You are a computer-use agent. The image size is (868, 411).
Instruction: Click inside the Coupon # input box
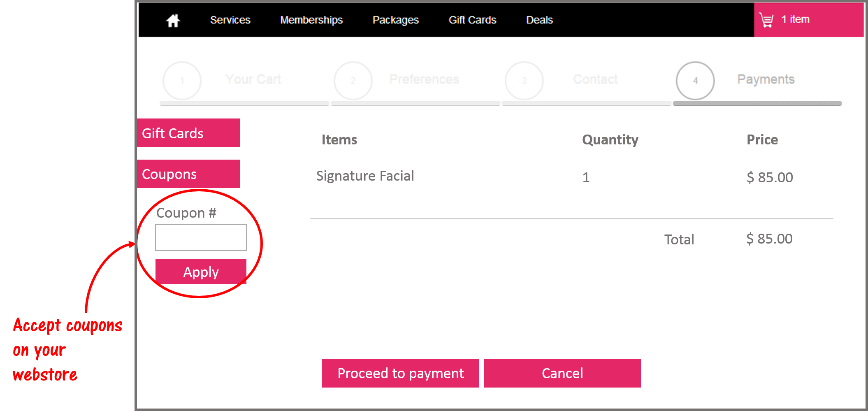pyautogui.click(x=200, y=237)
